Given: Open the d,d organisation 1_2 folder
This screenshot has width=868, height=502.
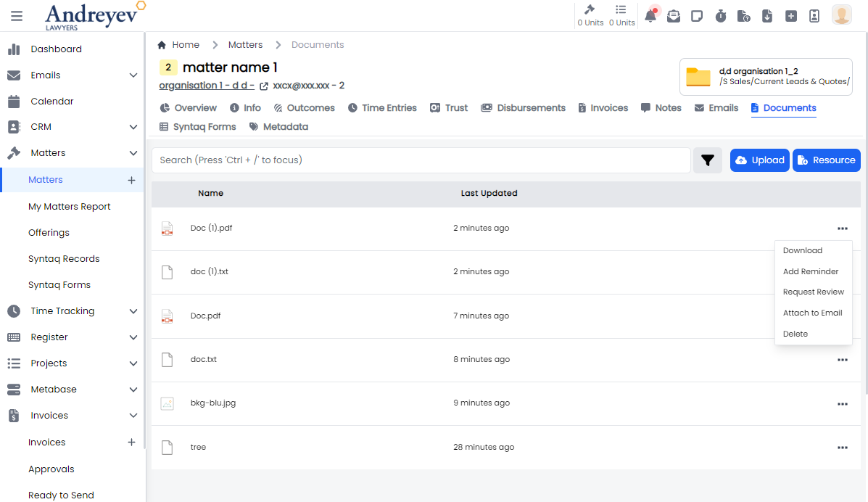Looking at the screenshot, I should [x=766, y=77].
